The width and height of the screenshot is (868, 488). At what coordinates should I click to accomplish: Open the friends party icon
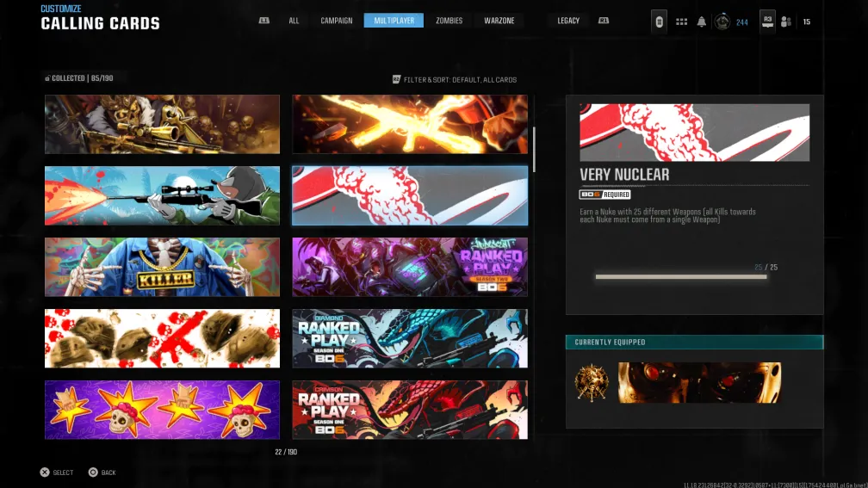[x=785, y=22]
